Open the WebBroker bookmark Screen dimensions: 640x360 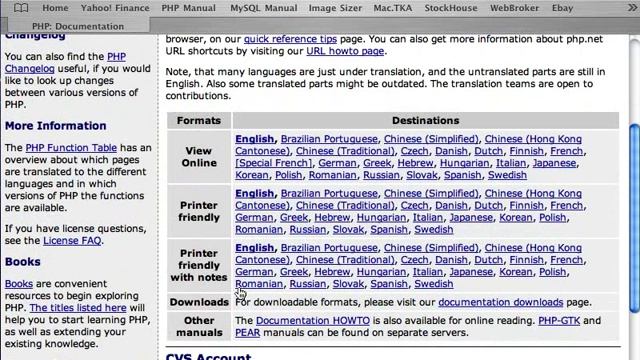pyautogui.click(x=514, y=8)
